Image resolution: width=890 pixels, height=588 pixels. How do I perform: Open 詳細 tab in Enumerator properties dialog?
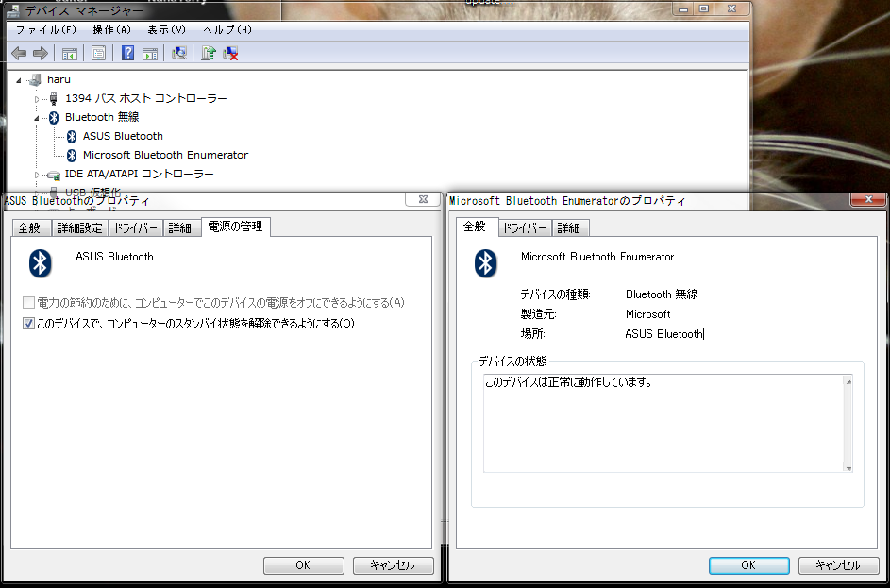569,228
